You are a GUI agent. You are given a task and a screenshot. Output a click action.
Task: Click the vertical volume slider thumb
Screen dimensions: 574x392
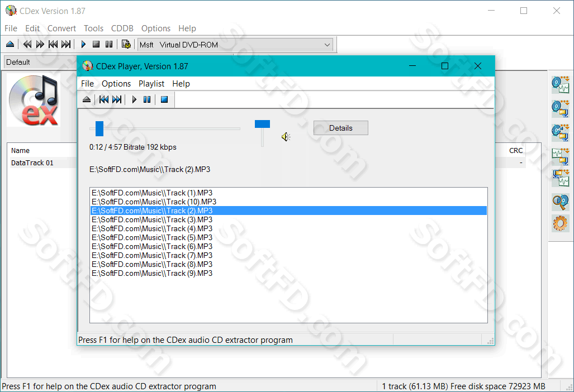tap(262, 124)
